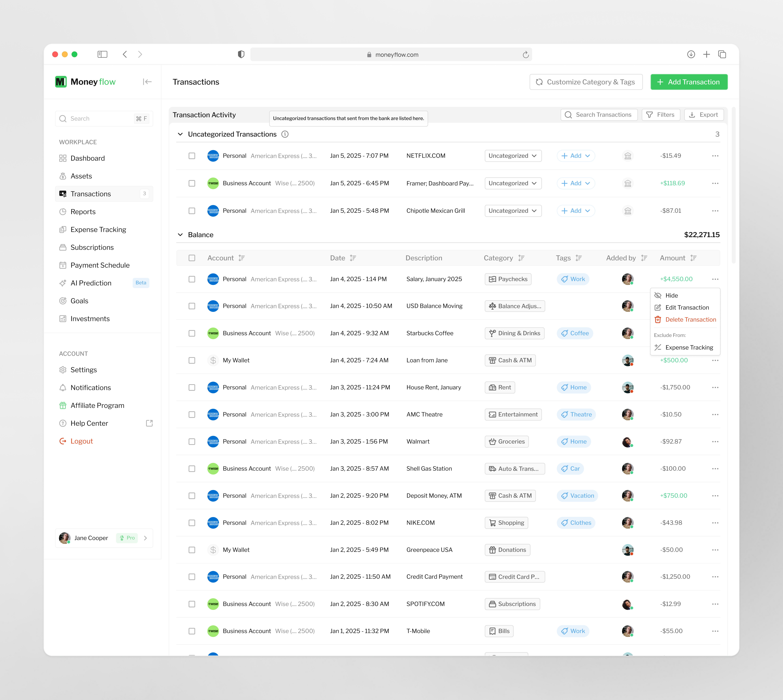The height and width of the screenshot is (700, 783).
Task: Open Payment Schedule from the sidebar
Action: click(100, 265)
